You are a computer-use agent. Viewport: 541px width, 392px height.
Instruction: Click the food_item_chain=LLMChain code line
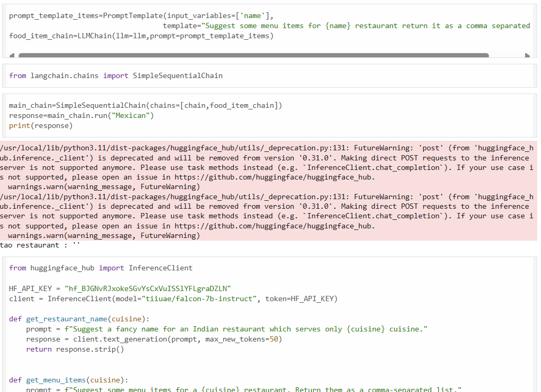(x=141, y=36)
